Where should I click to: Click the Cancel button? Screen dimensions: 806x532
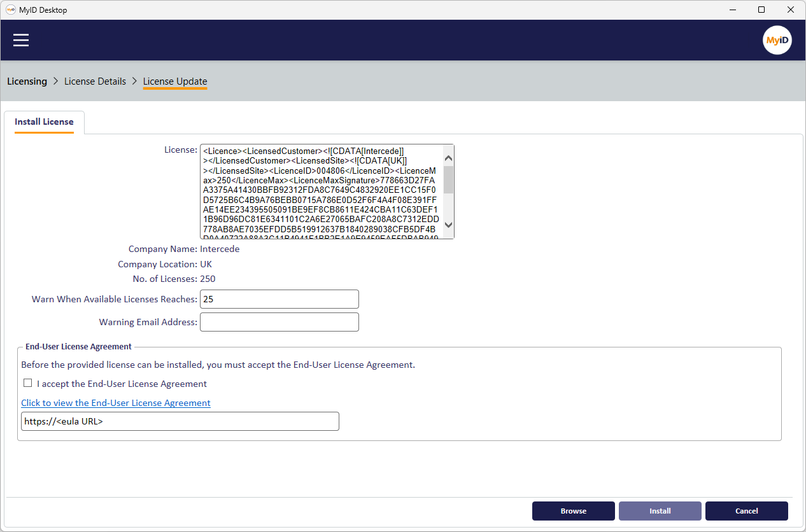tap(747, 511)
